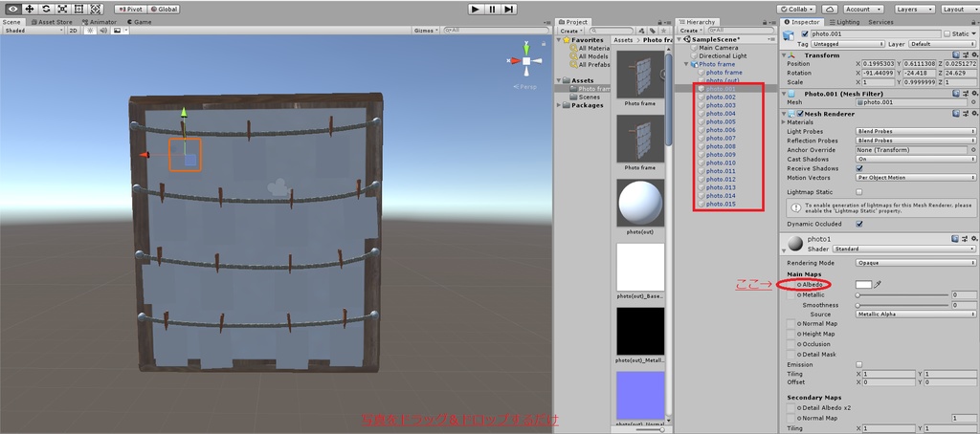Select Directional Light in Hierarchy
The image size is (980, 434).
723,55
